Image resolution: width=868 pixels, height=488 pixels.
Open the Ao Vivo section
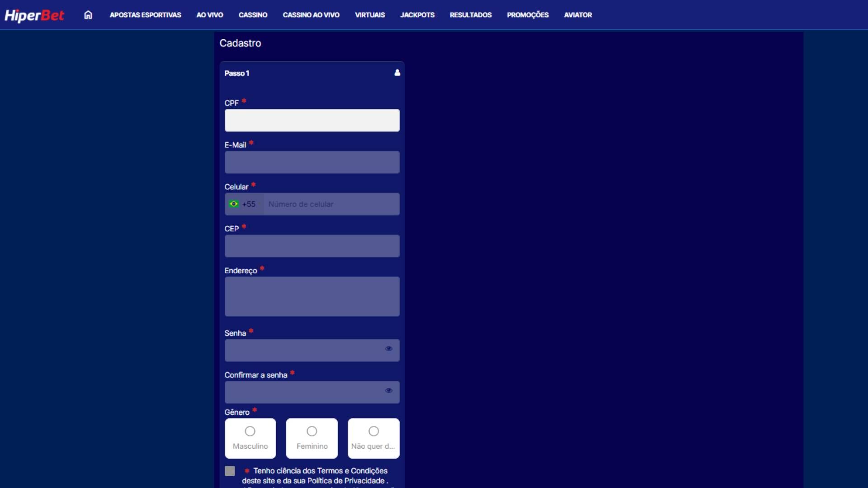click(x=209, y=15)
